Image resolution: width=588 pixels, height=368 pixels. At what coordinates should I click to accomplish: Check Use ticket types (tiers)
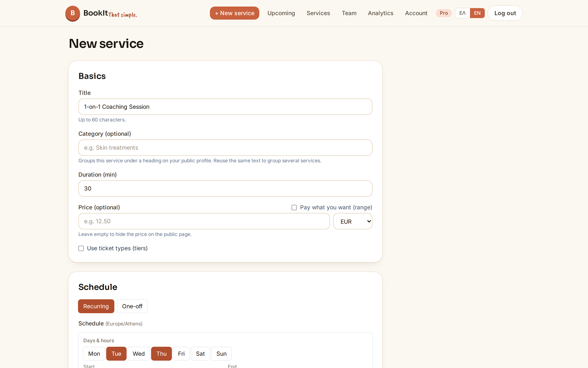point(81,248)
